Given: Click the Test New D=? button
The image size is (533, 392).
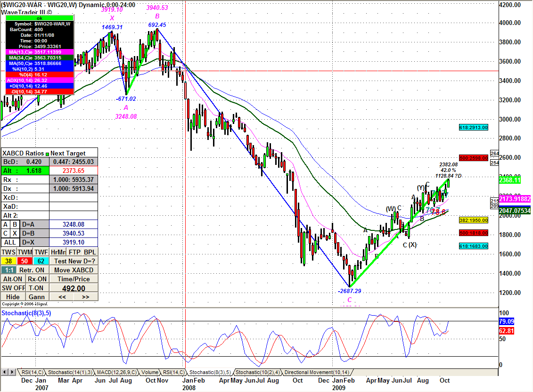Looking at the screenshot, I should pyautogui.click(x=74, y=261).
